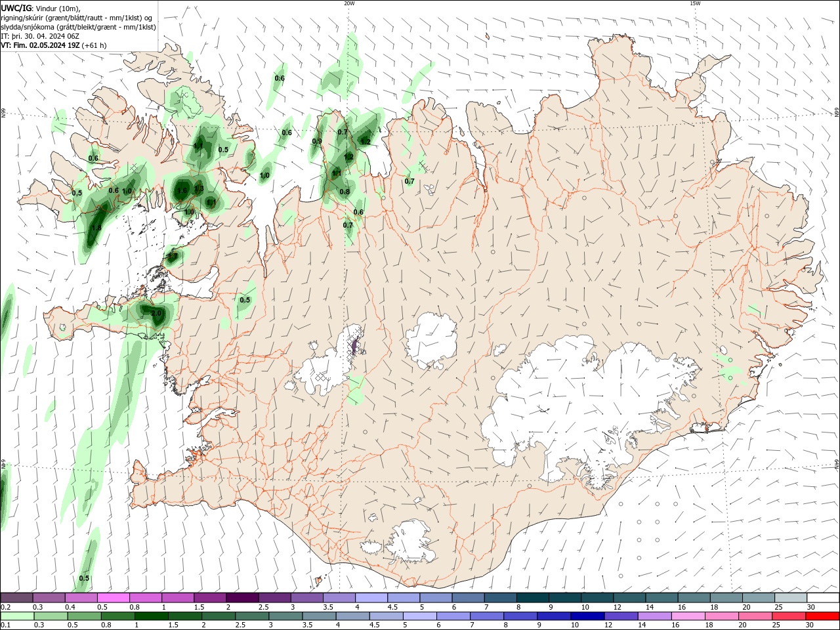Click the UWC/IG: Vindur (10m) title
Screen dimensions: 840x630
(x=40, y=8)
